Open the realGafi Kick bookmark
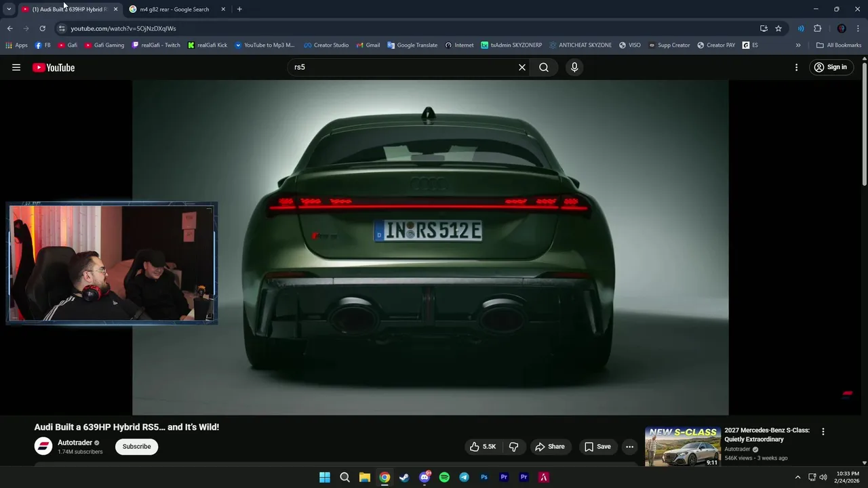Viewport: 868px width, 488px height. tap(208, 45)
